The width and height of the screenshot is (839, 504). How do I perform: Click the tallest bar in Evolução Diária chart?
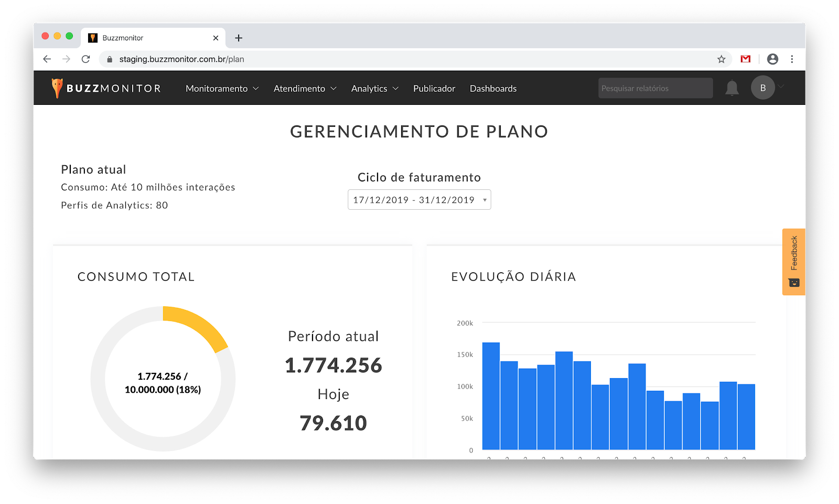click(x=491, y=396)
